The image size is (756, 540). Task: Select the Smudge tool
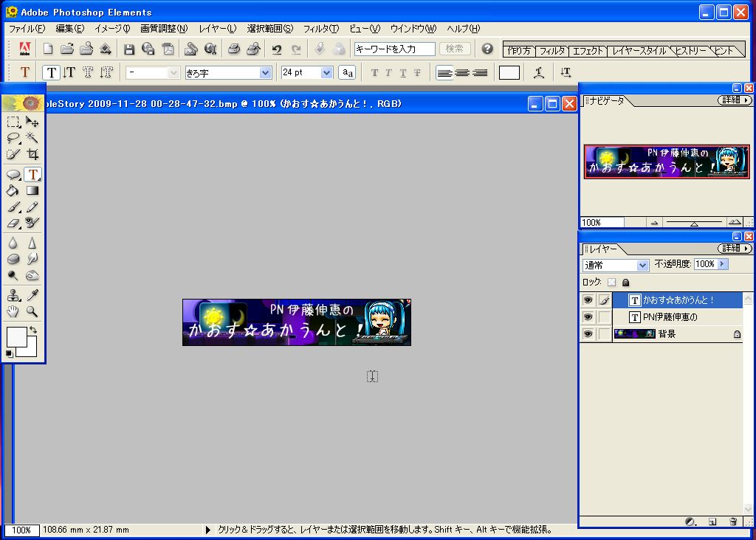(x=32, y=259)
